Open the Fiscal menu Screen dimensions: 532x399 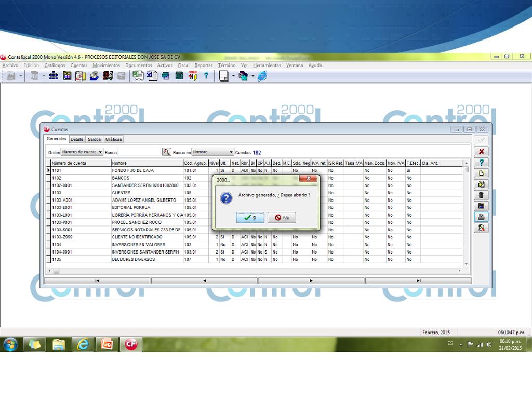pyautogui.click(x=183, y=65)
